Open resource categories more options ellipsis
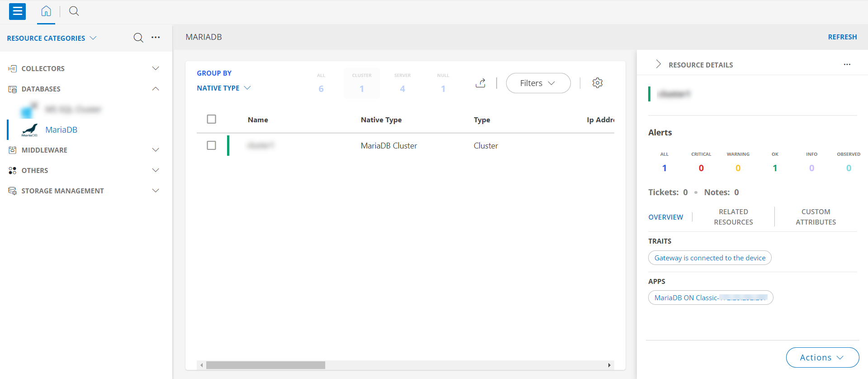Screen dimensions: 868x379 pos(156,38)
